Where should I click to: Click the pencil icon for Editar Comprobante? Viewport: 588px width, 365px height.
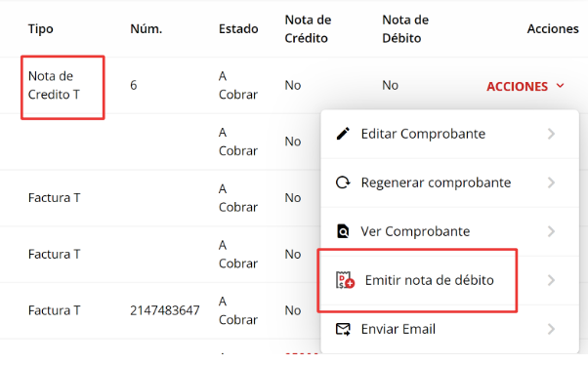click(343, 134)
